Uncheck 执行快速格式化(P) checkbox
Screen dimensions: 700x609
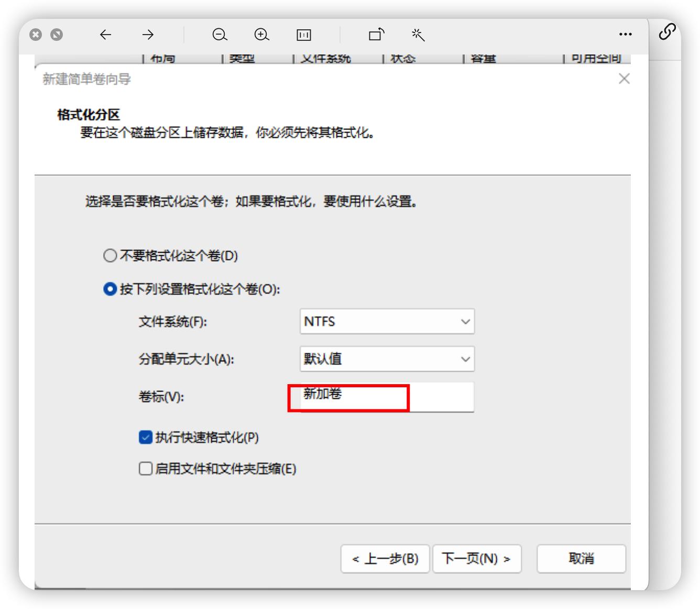tap(146, 437)
